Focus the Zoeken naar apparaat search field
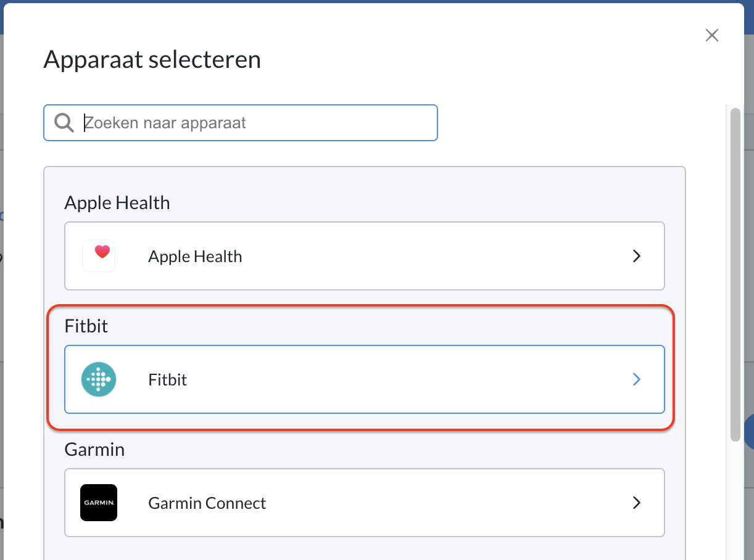The height and width of the screenshot is (560, 754). point(241,123)
